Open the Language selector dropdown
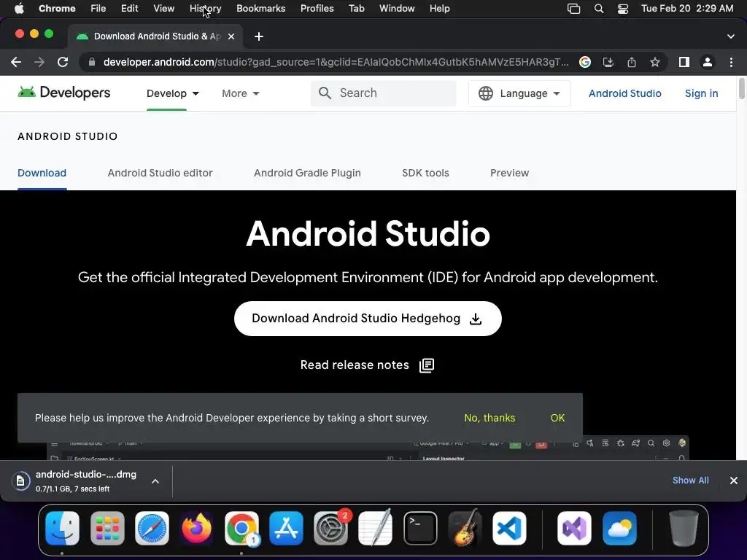The width and height of the screenshot is (747, 560). [x=519, y=93]
